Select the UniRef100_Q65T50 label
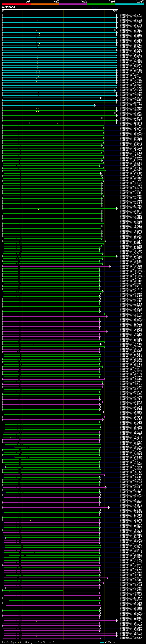 [131, 555]
